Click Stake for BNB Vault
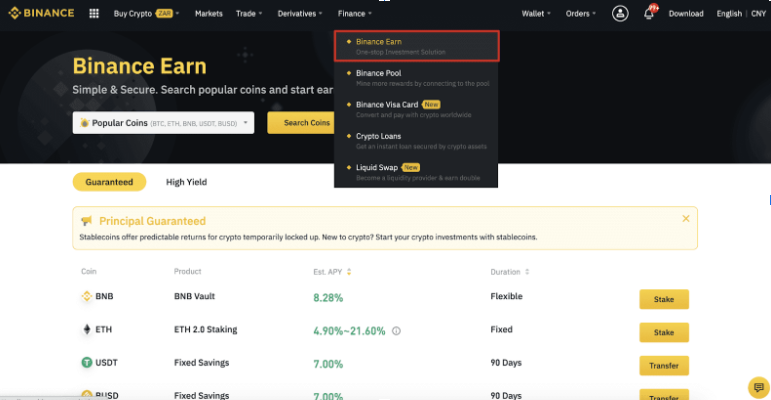771x400 pixels. (x=664, y=299)
